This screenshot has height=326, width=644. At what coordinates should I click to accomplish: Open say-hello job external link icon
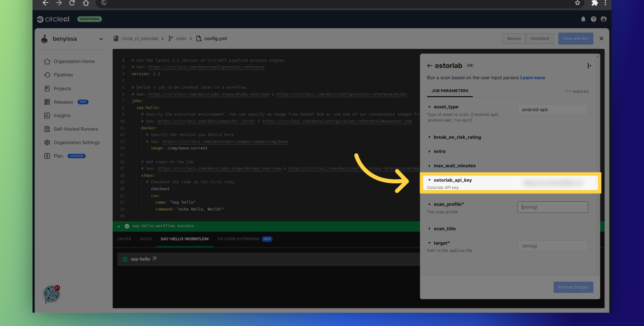(154, 259)
